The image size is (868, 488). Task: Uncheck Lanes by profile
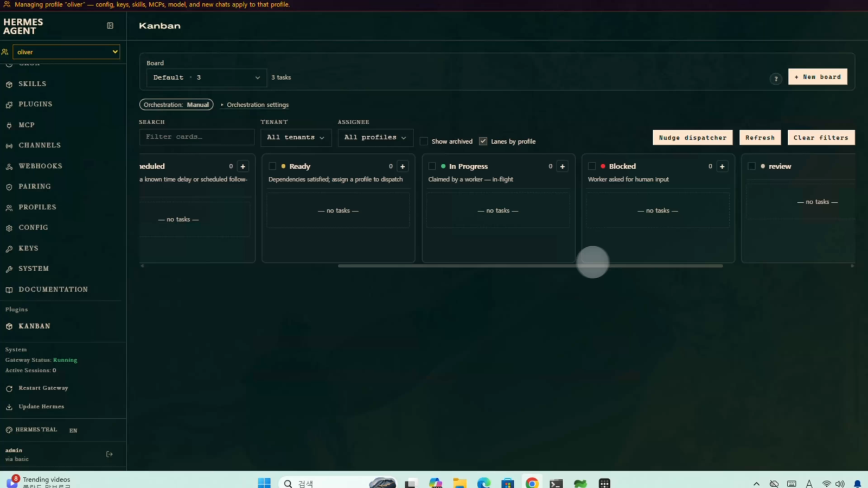pos(483,141)
